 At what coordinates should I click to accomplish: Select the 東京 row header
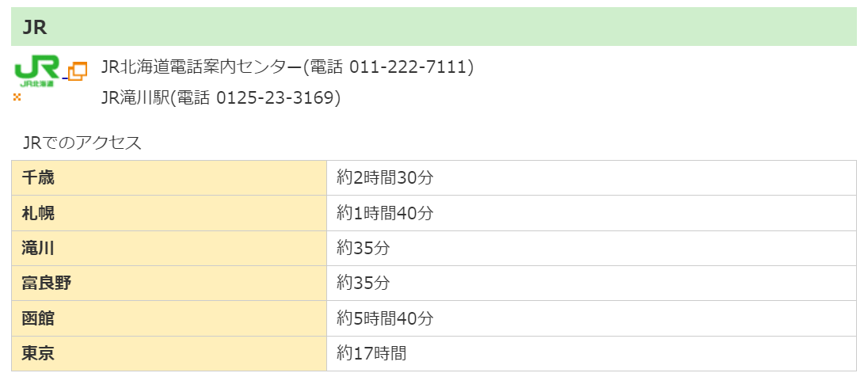(169, 353)
